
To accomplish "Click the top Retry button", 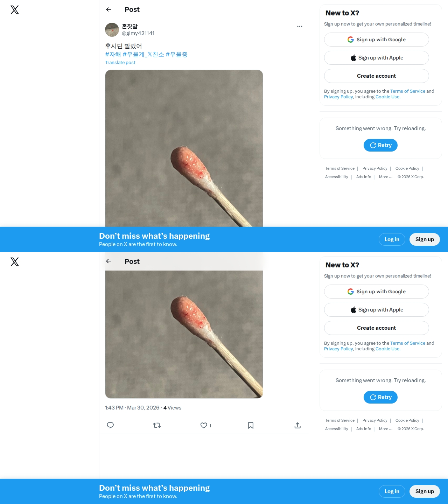I will pos(380,145).
